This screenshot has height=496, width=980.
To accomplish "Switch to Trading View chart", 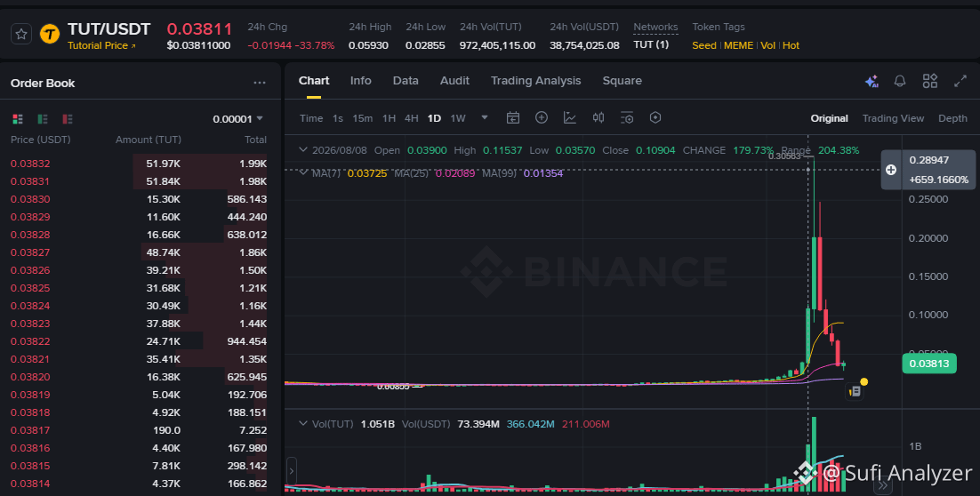I will [893, 118].
